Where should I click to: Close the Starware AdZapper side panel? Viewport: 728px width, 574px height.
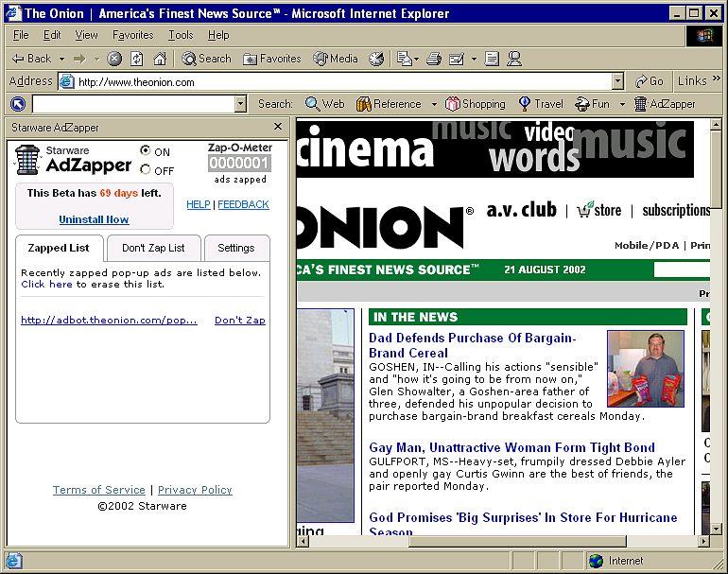tap(278, 127)
